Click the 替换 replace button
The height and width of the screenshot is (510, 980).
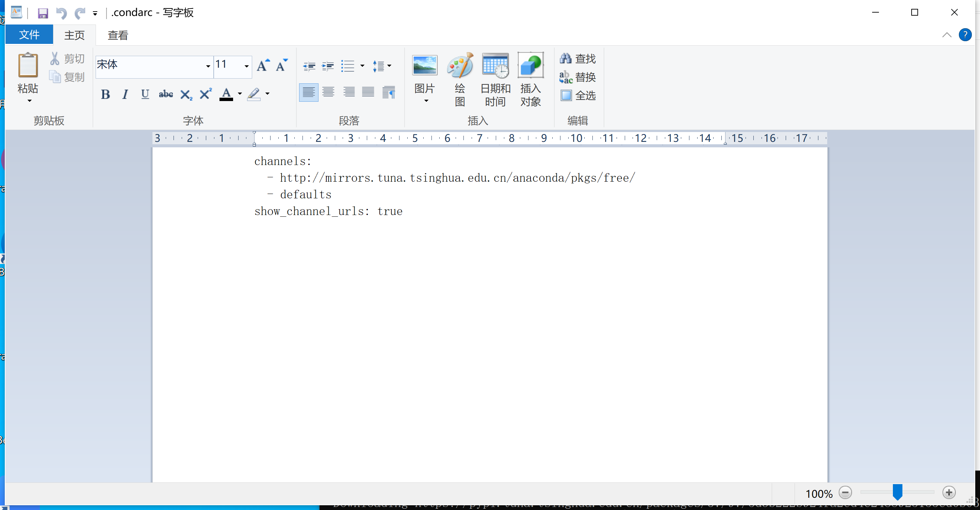[x=577, y=77]
